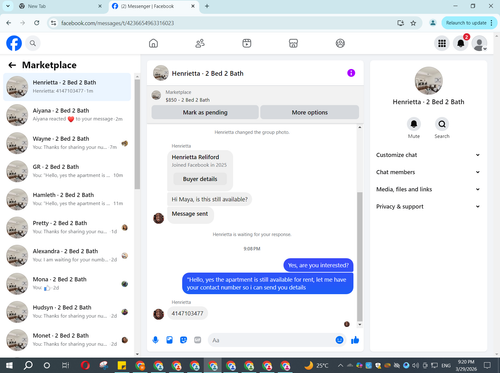500x373 pixels.
Task: Click the 'Yes, are you interested?' message
Action: tap(318, 265)
